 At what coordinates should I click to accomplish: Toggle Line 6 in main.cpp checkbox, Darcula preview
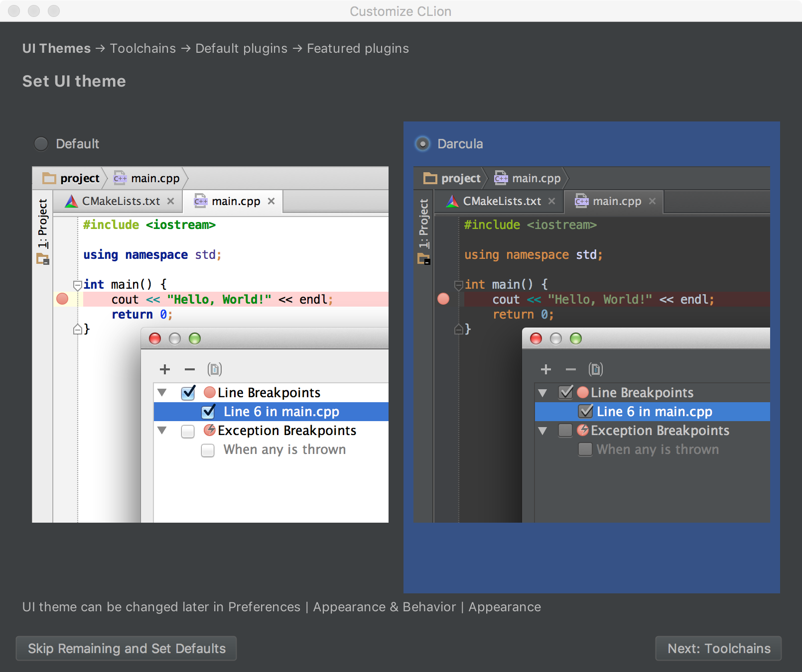click(586, 411)
